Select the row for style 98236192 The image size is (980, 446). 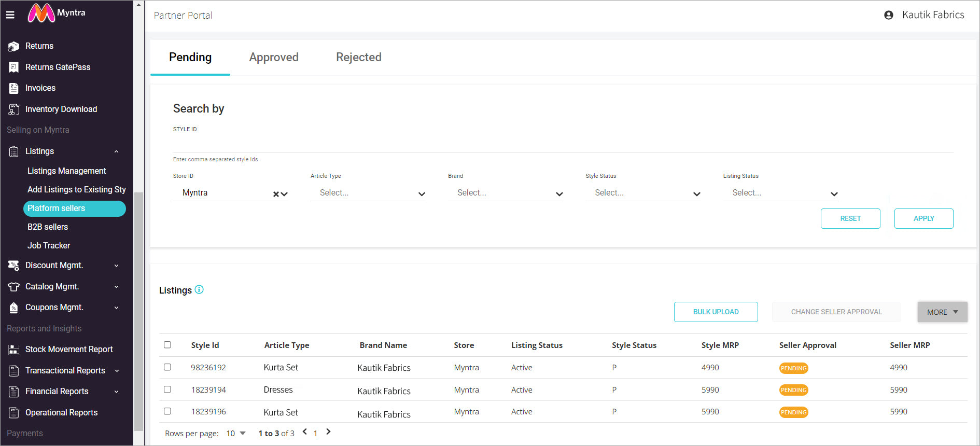point(167,367)
